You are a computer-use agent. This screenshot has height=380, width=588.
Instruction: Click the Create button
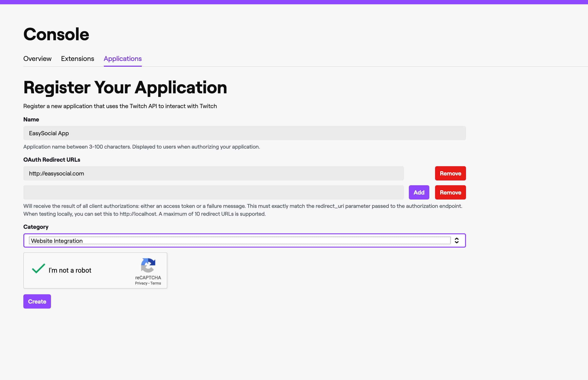click(37, 301)
